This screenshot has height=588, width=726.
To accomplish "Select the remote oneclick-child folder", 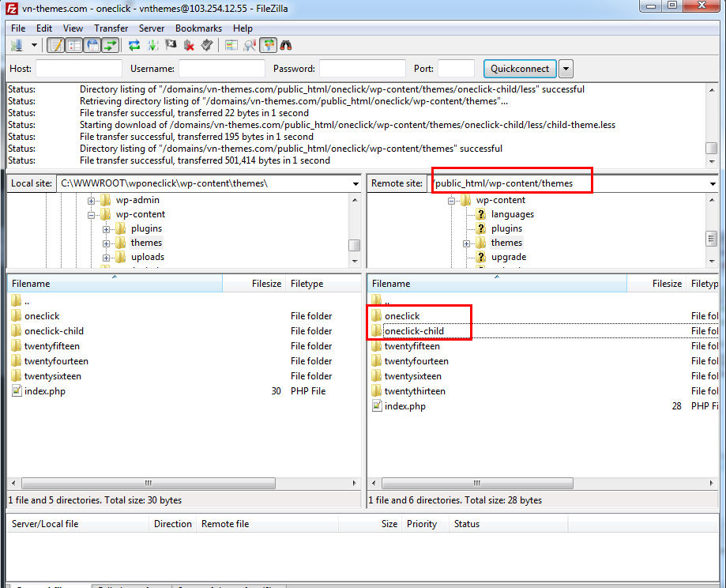I will click(414, 331).
